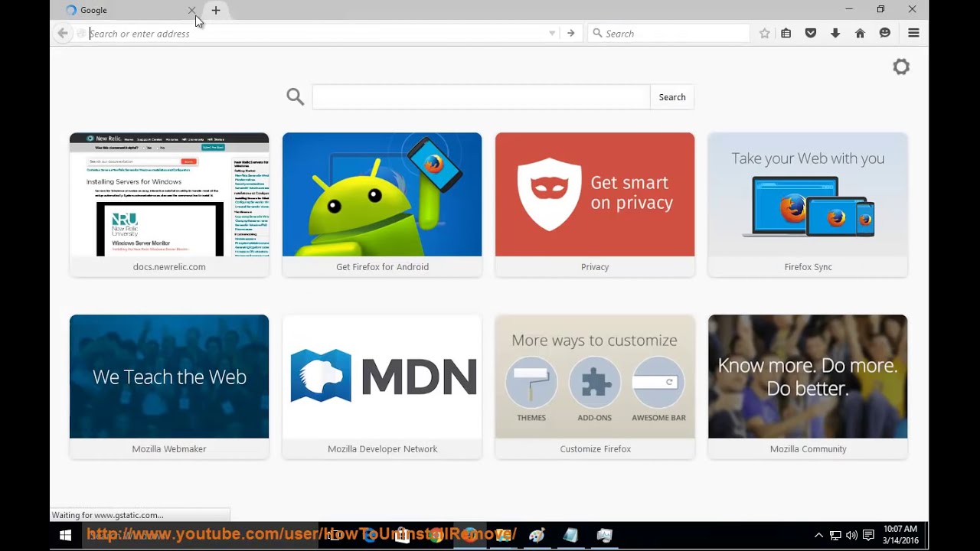Click the address bar input field
This screenshot has width=980, height=551.
point(316,33)
